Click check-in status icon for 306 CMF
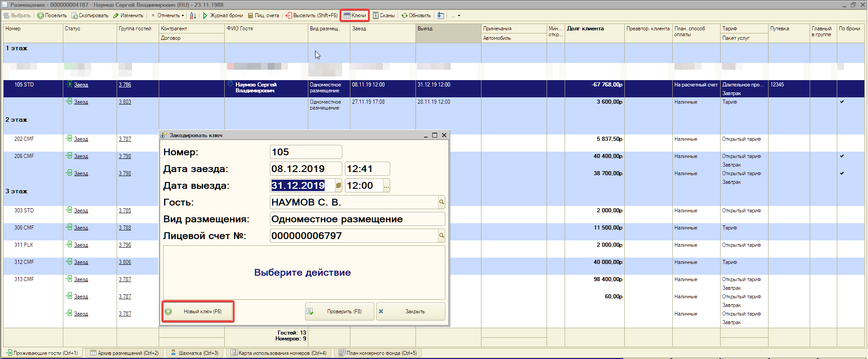This screenshot has height=359, width=868. coord(69,227)
